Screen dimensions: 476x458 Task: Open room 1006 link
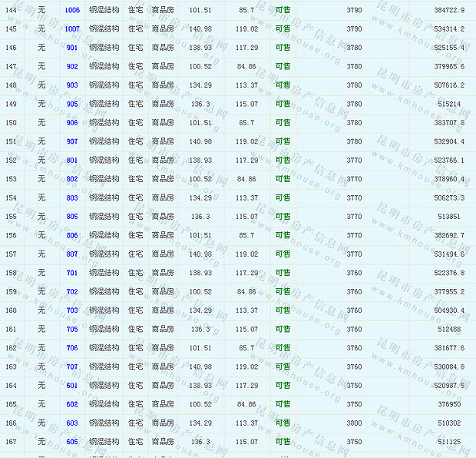72,10
